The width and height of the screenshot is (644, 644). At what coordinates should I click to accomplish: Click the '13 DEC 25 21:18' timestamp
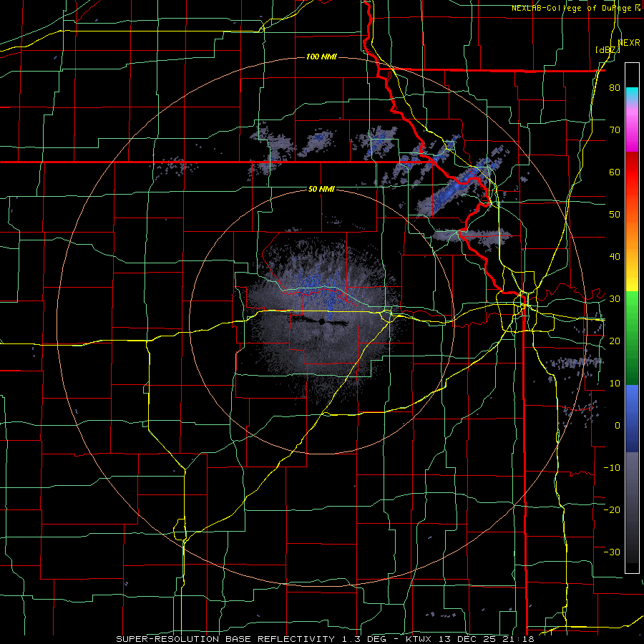pos(485,639)
